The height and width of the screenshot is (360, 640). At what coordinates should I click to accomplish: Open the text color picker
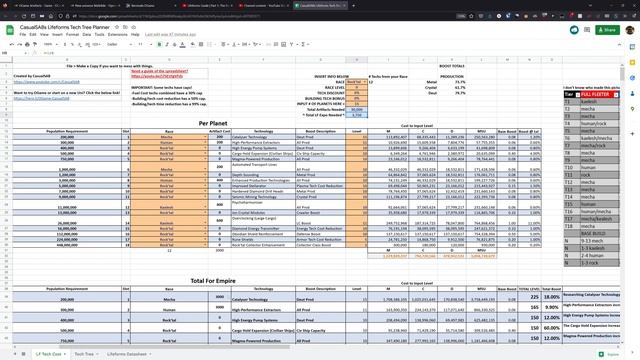182,44
